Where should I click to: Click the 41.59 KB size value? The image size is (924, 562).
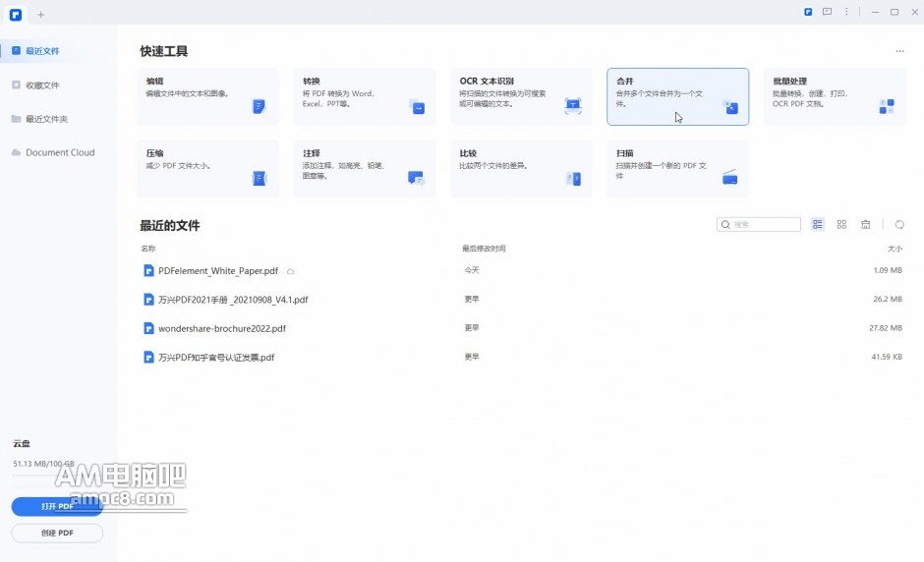point(887,357)
